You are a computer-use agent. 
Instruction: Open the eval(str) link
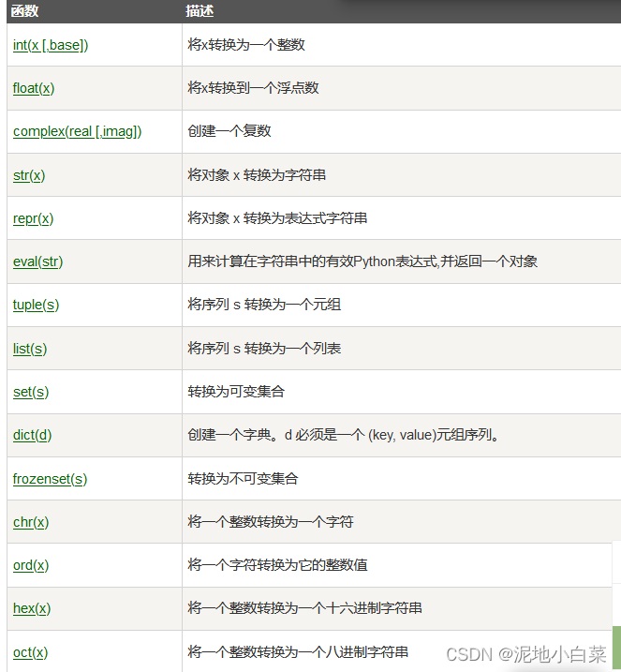coord(37,261)
